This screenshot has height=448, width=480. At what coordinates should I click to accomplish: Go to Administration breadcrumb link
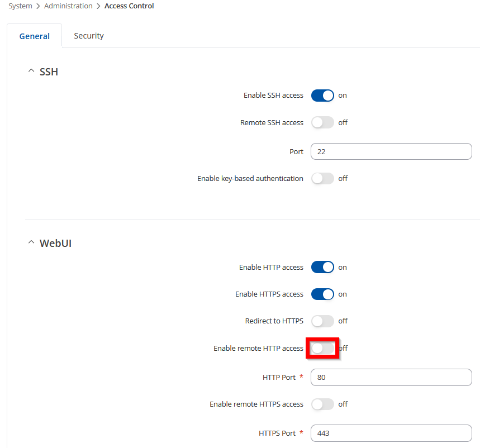coord(68,6)
